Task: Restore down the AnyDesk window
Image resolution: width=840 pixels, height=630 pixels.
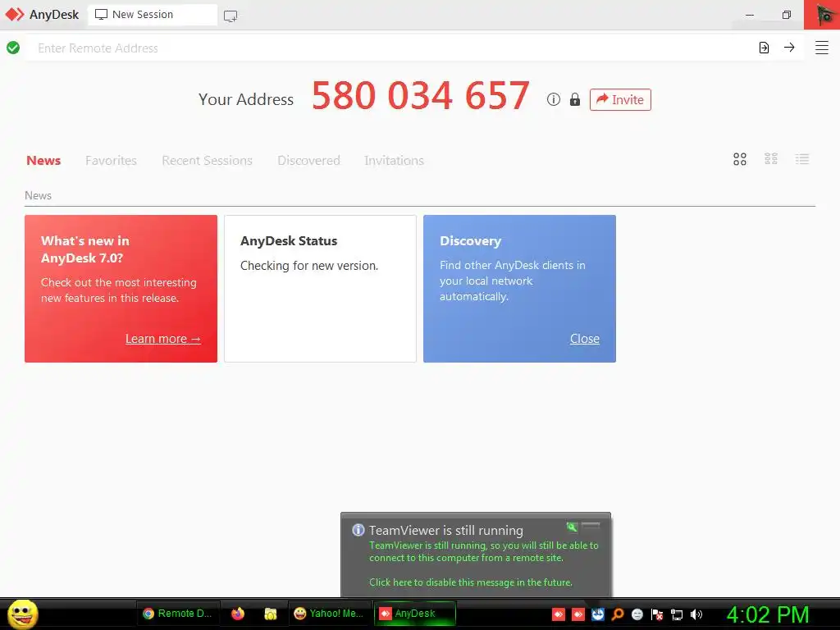Action: click(786, 15)
